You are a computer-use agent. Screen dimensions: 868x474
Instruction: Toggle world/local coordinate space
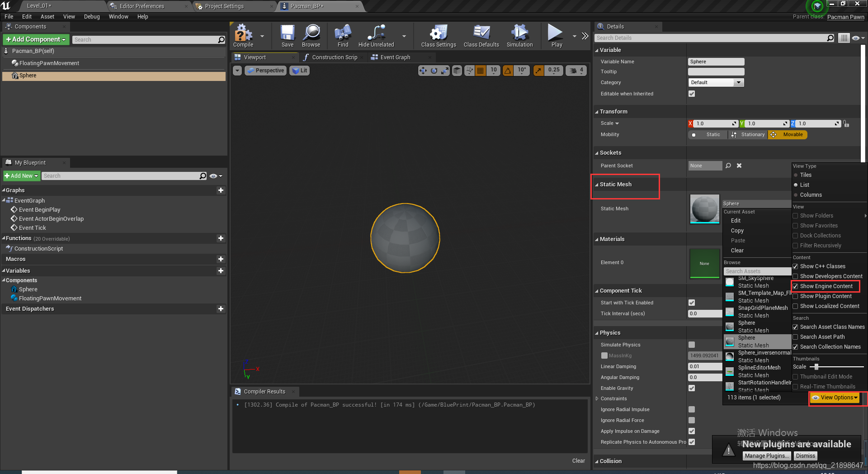457,71
